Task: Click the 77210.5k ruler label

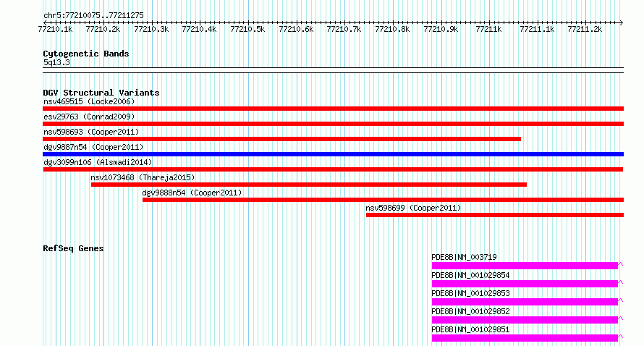Action: click(x=247, y=29)
